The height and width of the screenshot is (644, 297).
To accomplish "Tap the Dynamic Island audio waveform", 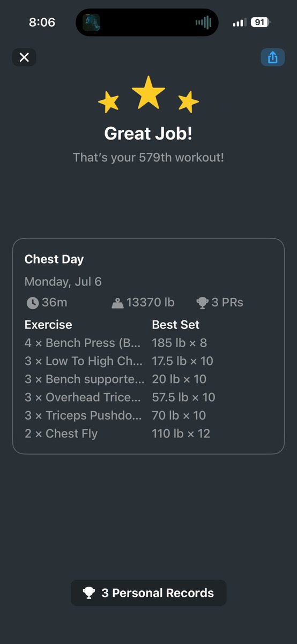I will pyautogui.click(x=203, y=23).
